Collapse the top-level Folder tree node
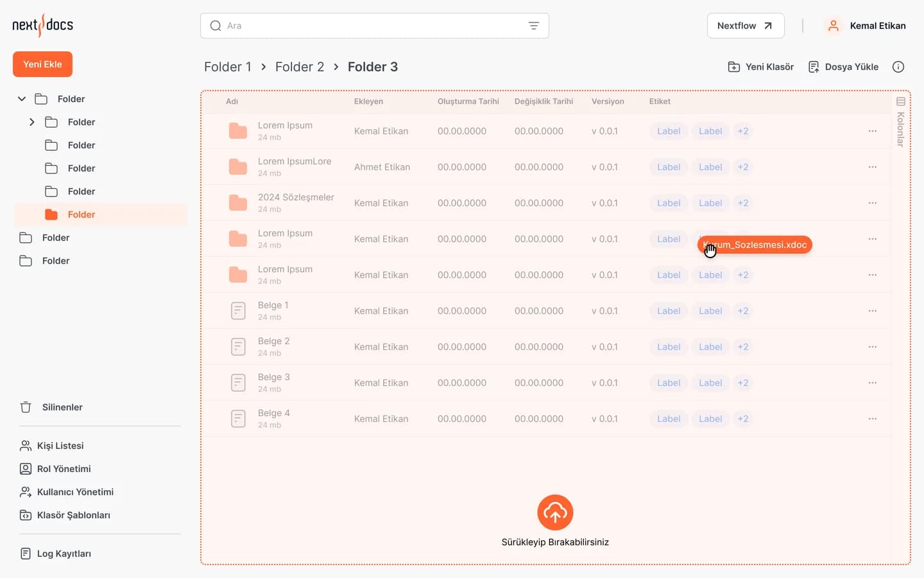The width and height of the screenshot is (924, 578). coord(22,99)
